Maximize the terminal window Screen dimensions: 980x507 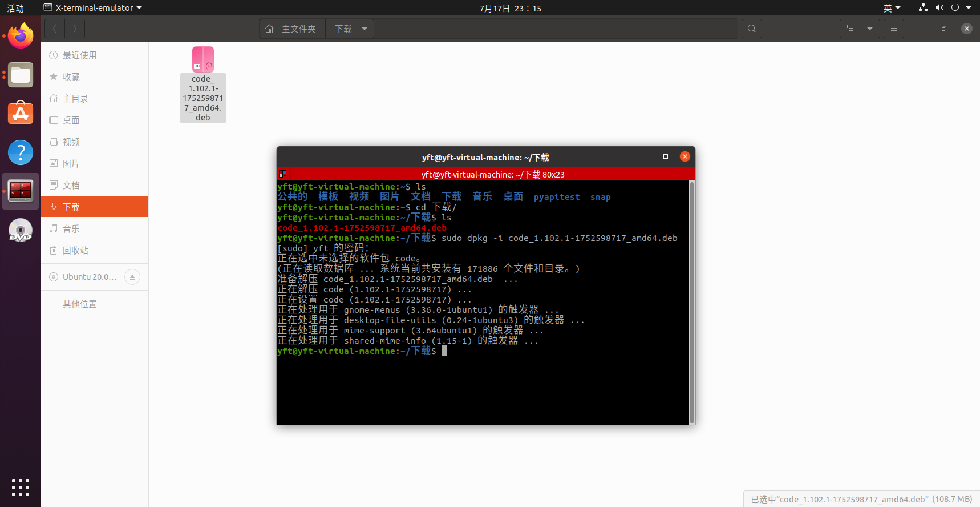[666, 156]
